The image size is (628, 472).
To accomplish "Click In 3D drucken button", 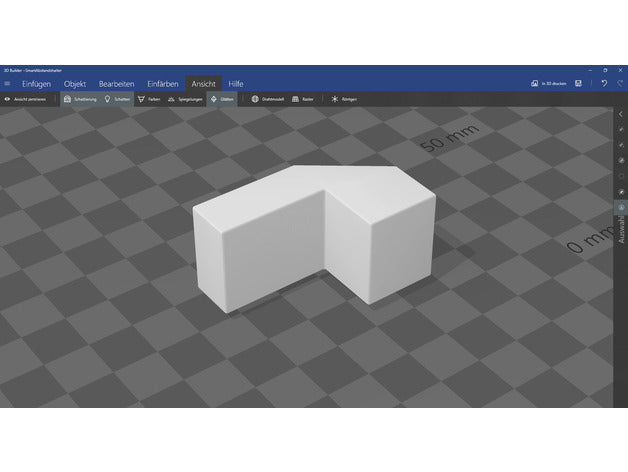I will pos(549,83).
